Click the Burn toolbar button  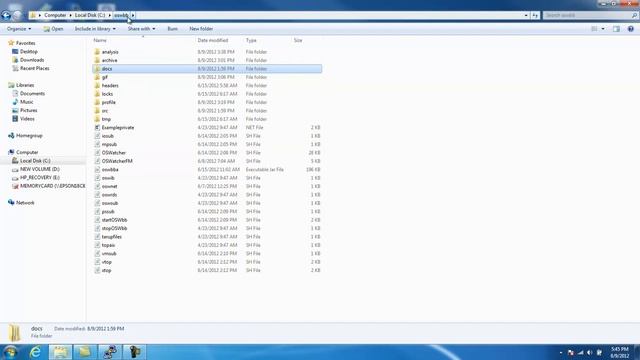click(x=172, y=29)
